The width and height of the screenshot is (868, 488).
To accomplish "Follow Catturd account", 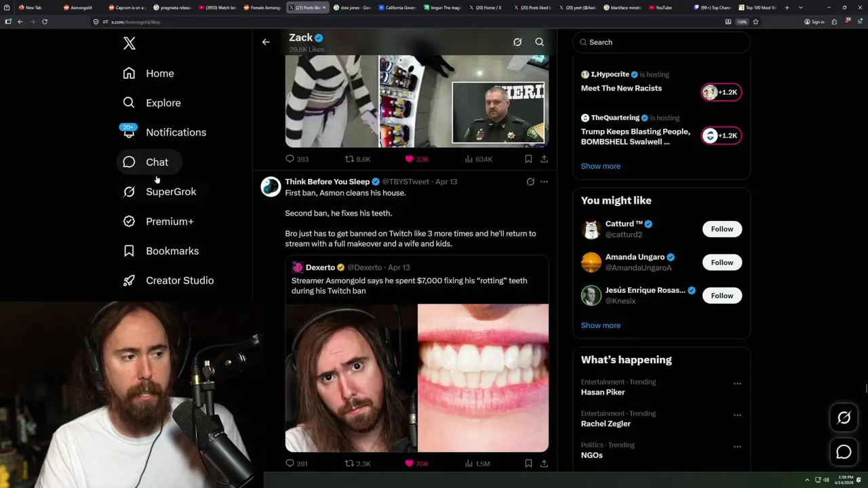I will pos(722,229).
